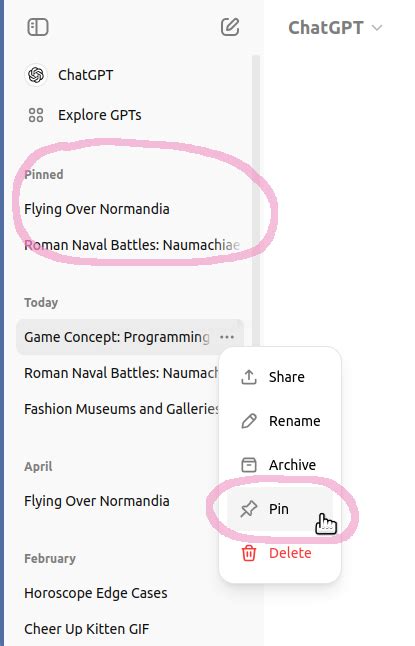Click the red Delete trash icon
Viewport: 415px width, 646px height.
[x=249, y=553]
